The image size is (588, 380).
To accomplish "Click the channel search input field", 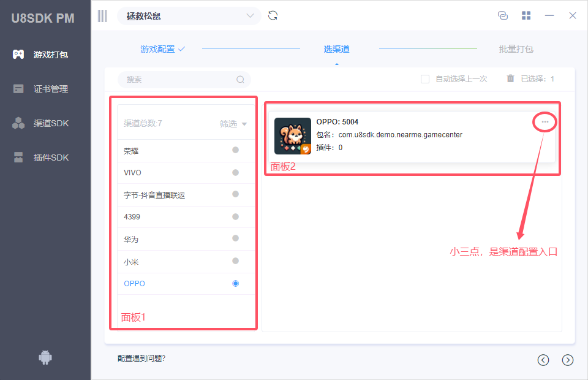I will [184, 80].
